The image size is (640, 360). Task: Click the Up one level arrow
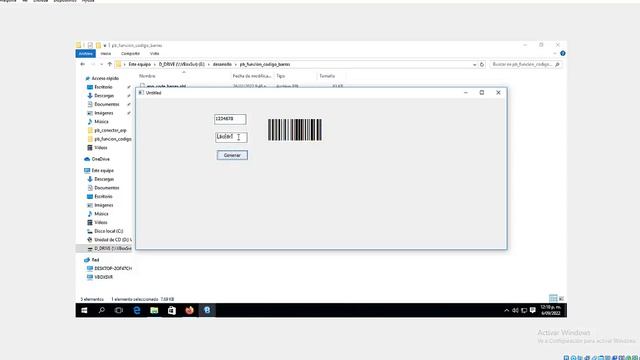109,64
